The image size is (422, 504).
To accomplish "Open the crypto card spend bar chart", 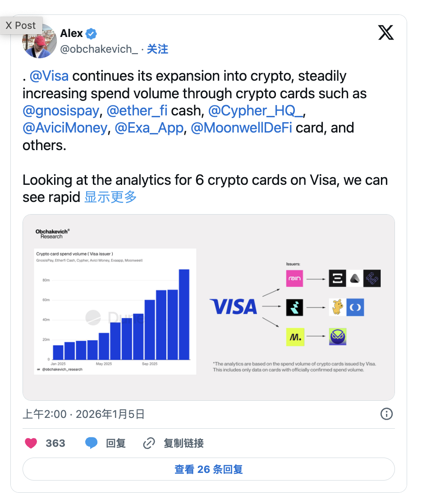I will (x=115, y=311).
